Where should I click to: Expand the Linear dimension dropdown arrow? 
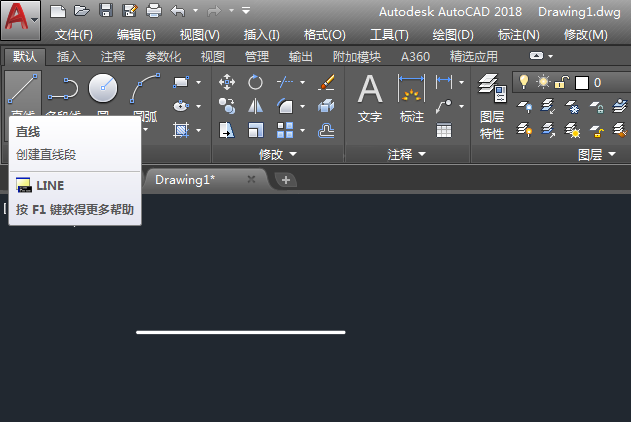(x=462, y=82)
